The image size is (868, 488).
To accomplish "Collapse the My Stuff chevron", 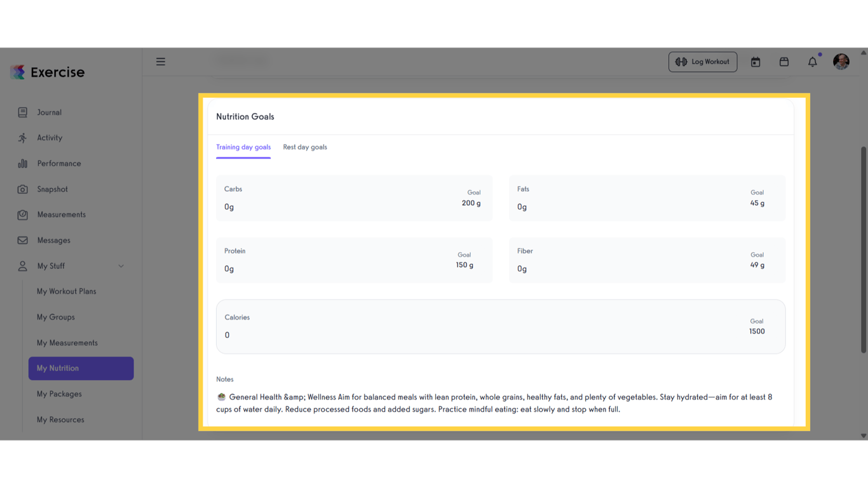I will 121,266.
